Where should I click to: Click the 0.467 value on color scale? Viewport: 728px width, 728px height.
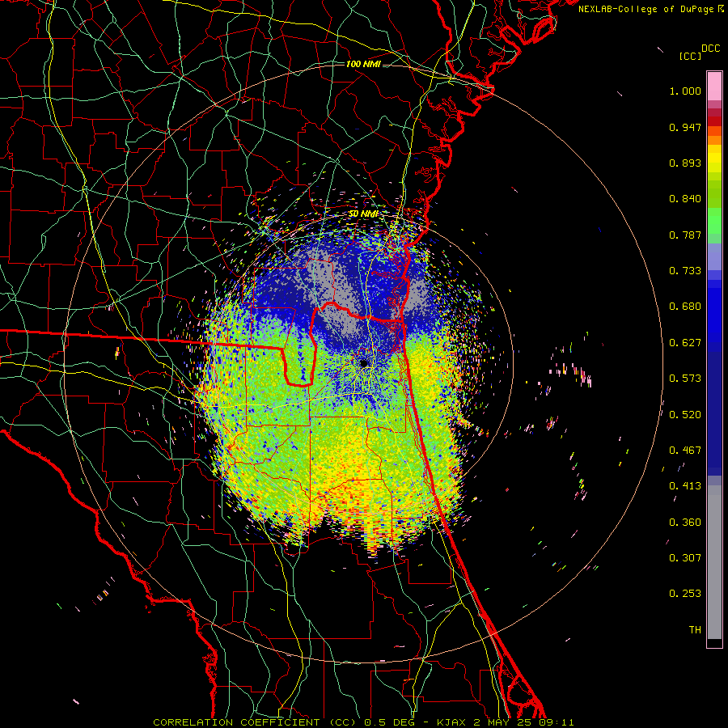(685, 451)
